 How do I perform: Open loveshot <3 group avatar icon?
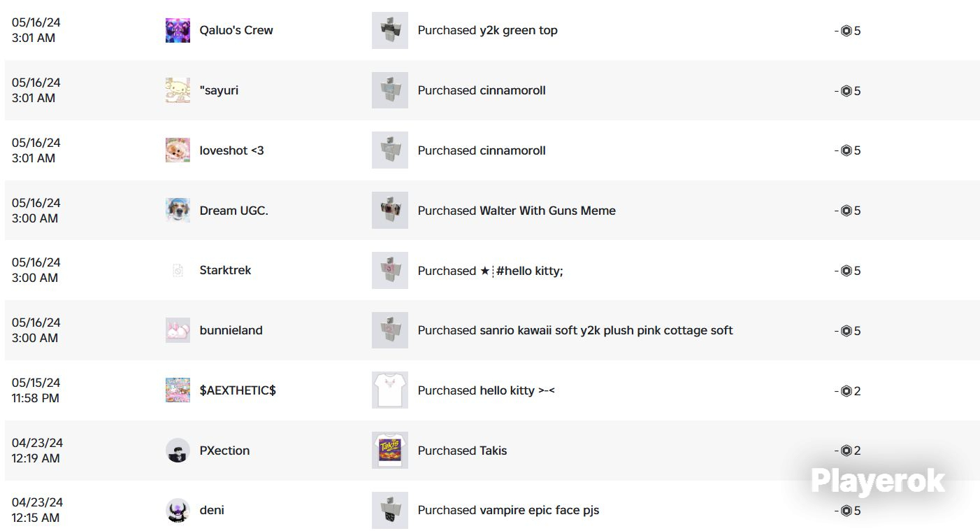coord(178,150)
